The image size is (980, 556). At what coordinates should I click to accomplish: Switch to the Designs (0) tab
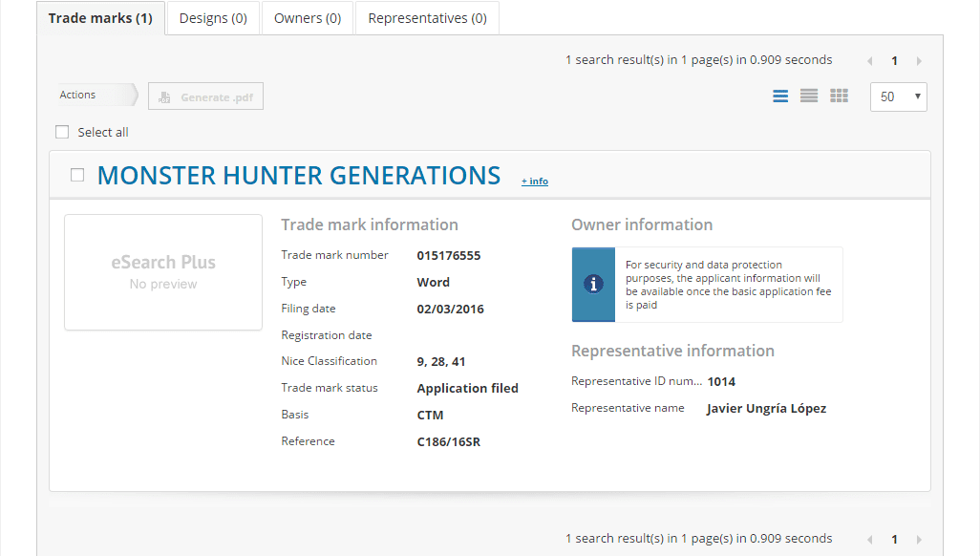pyautogui.click(x=213, y=18)
